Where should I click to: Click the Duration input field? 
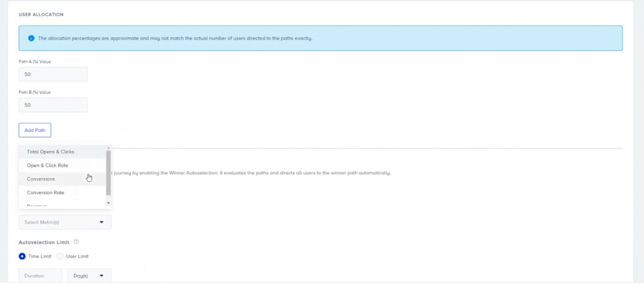coord(40,276)
